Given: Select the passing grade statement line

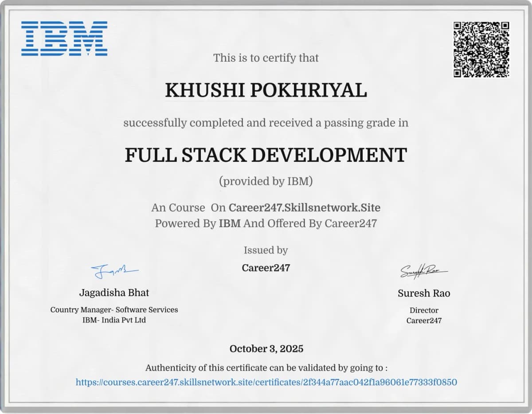Looking at the screenshot, I should coord(266,123).
